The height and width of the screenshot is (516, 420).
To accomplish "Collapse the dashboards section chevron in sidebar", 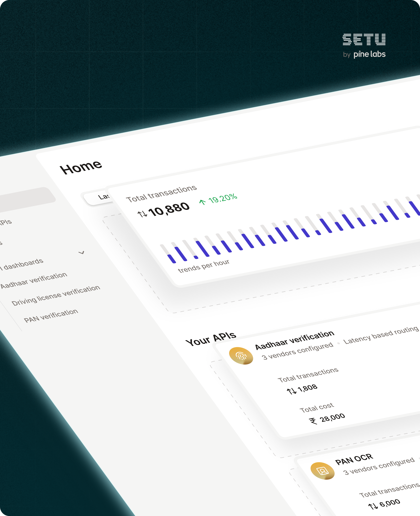I will (82, 252).
